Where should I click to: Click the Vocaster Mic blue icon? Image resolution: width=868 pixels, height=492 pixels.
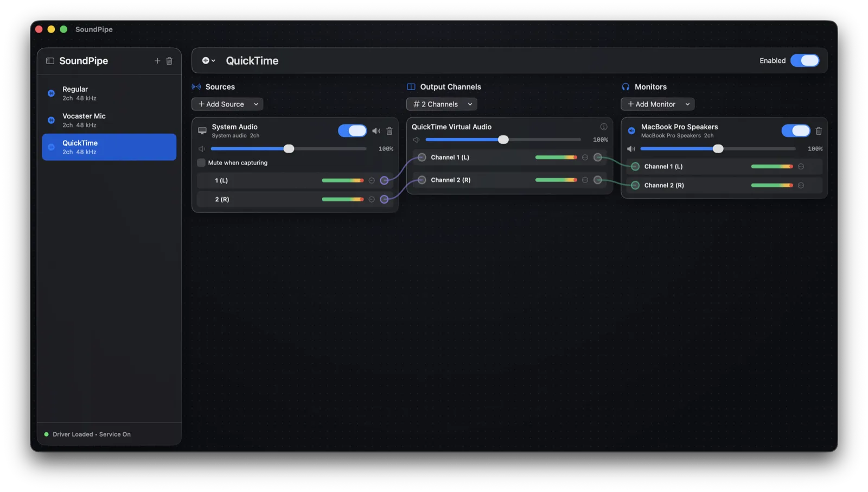[x=51, y=120]
